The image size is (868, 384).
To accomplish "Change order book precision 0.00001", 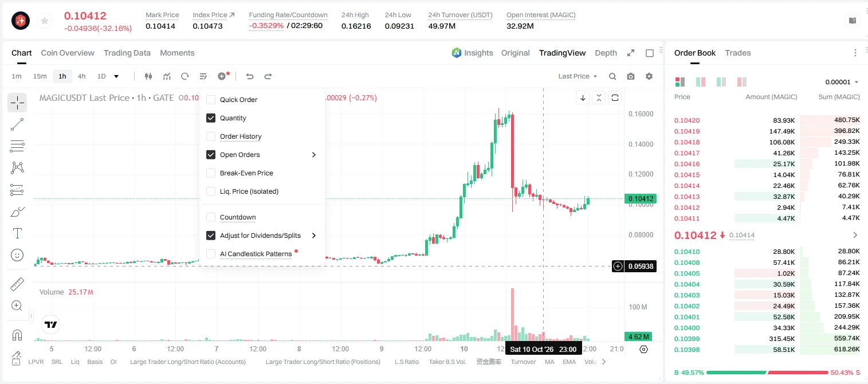I will tap(842, 82).
